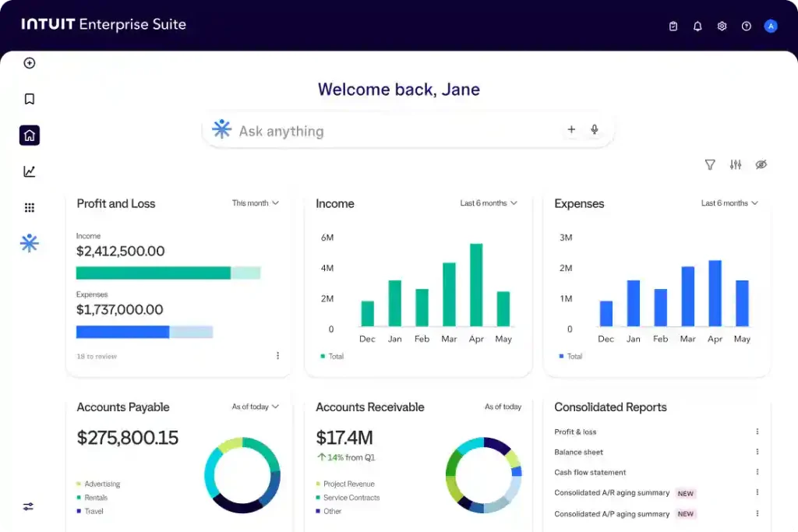Toggle Travel legend in Accounts Payable
The width and height of the screenshot is (798, 532).
(x=90, y=511)
